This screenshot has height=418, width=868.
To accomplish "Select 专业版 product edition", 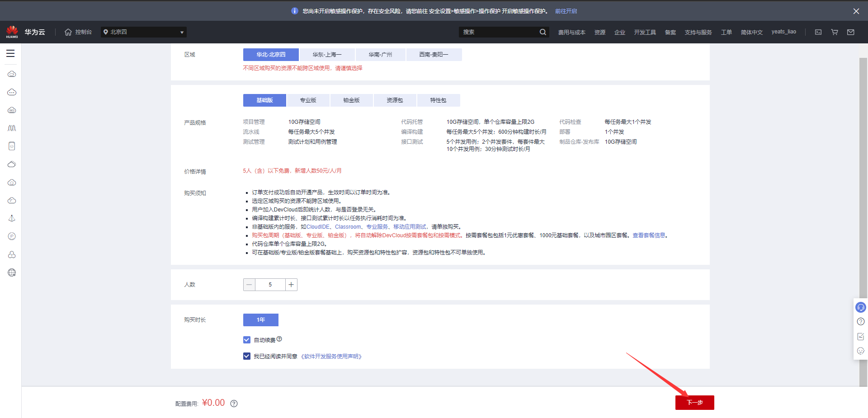I will (x=308, y=100).
